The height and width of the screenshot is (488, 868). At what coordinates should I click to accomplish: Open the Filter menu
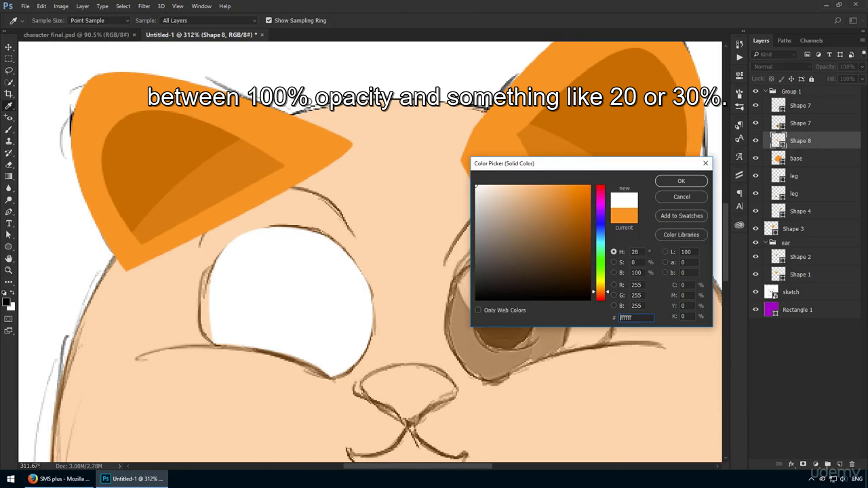click(x=144, y=6)
